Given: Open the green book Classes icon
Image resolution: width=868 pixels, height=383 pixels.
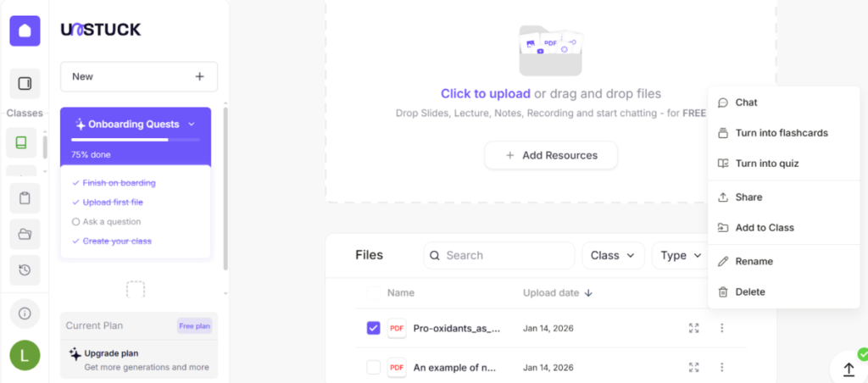Looking at the screenshot, I should pyautogui.click(x=21, y=142).
